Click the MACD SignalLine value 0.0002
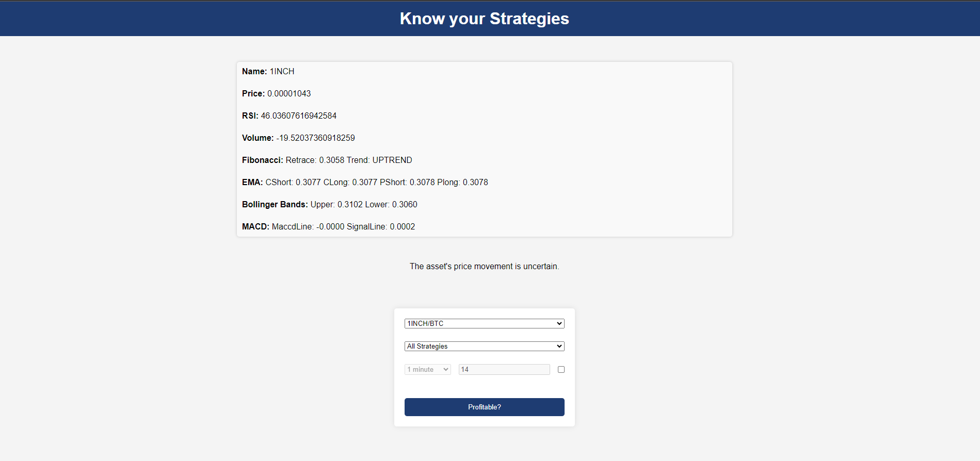 (x=402, y=226)
